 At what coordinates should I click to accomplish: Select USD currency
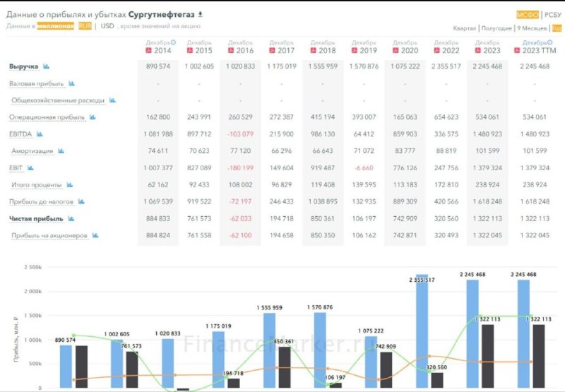[x=107, y=26]
